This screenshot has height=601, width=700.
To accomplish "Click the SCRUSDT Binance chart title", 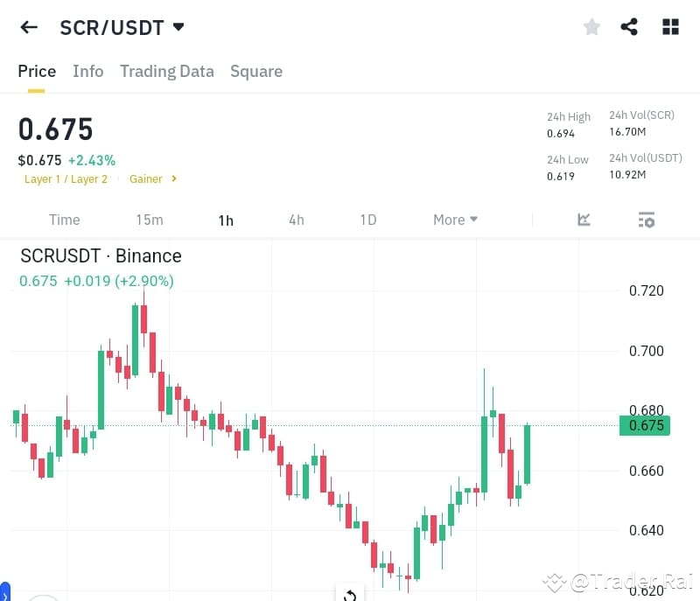I will pos(100,255).
